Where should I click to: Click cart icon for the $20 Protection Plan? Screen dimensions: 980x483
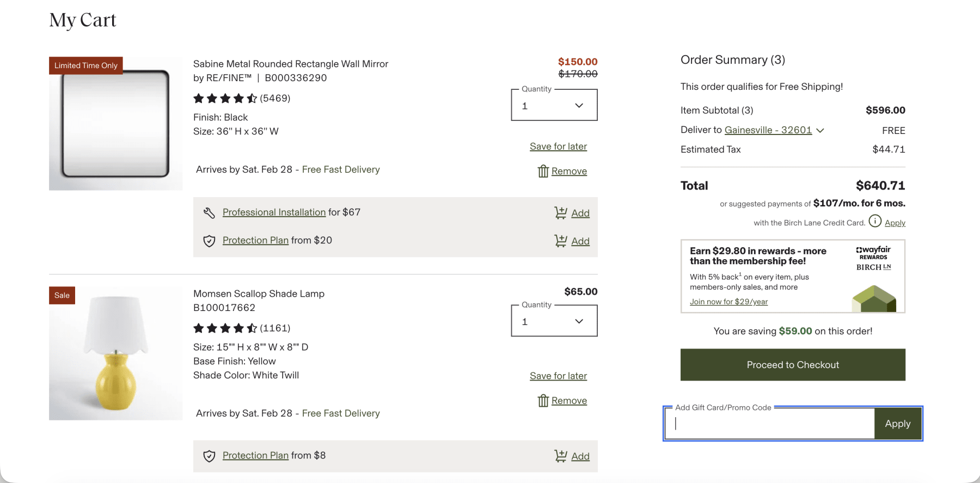point(560,241)
